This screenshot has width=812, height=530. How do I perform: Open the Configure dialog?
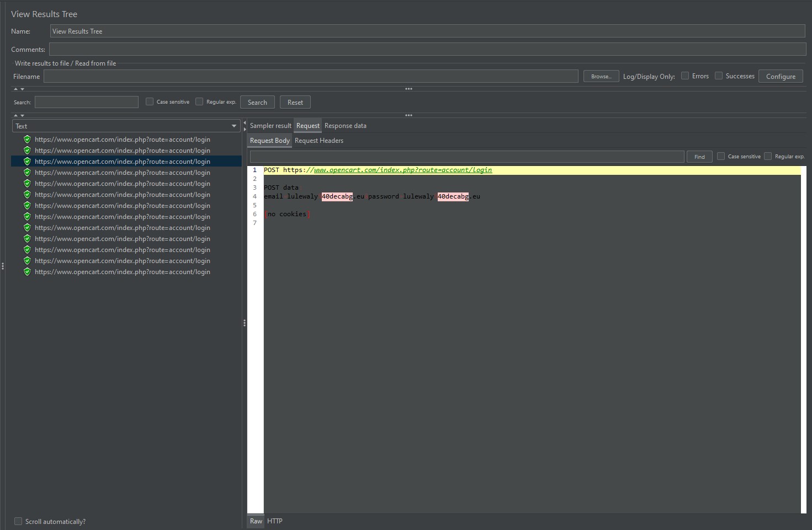coord(781,76)
